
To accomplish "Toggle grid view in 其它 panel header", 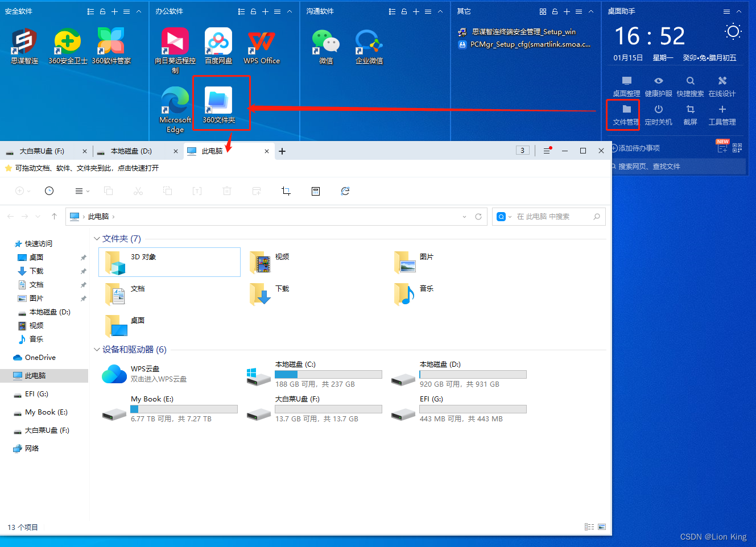I will 543,11.
